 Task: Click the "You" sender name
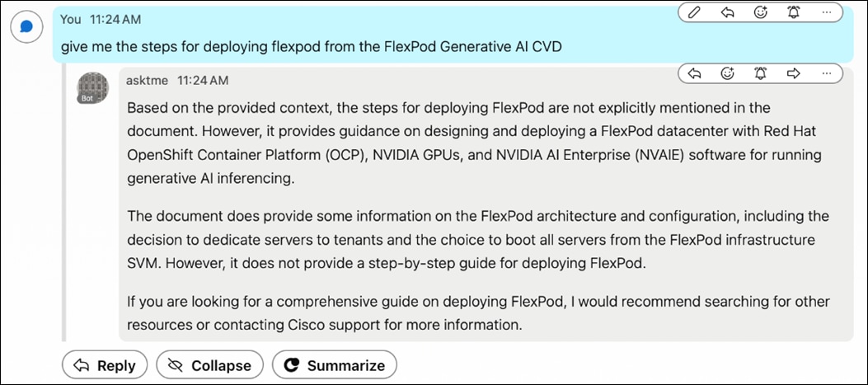71,19
